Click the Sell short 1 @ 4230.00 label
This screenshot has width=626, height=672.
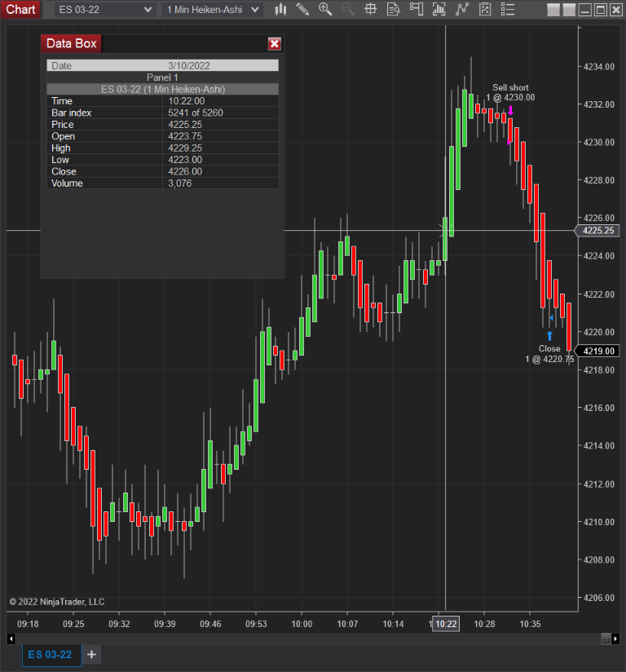pyautogui.click(x=510, y=93)
